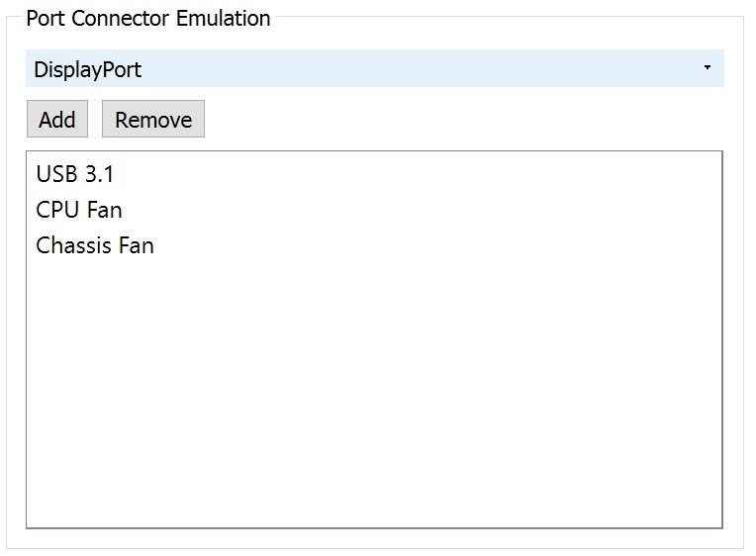Hit Remove next to Add
This screenshot has height=556, width=756.
[153, 120]
